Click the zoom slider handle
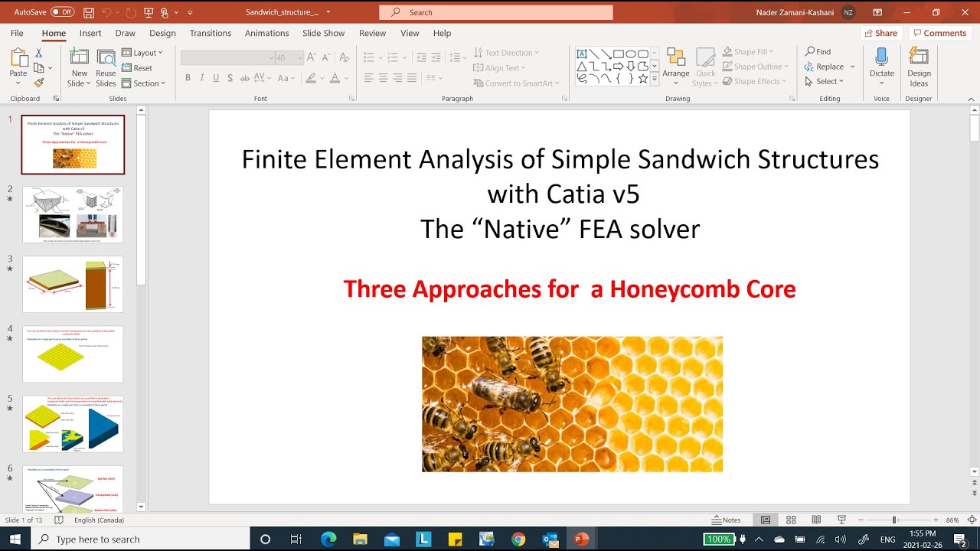The image size is (980, 551). pyautogui.click(x=893, y=520)
